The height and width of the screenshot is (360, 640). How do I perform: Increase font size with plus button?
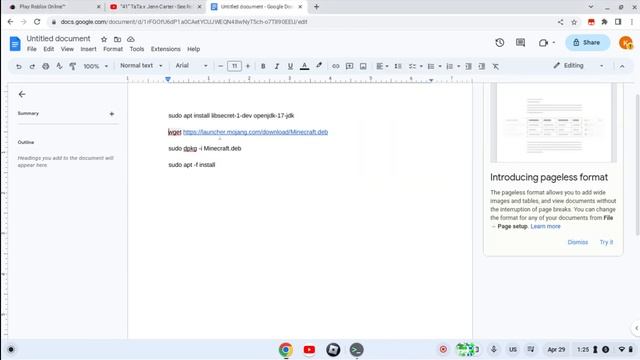(248, 66)
